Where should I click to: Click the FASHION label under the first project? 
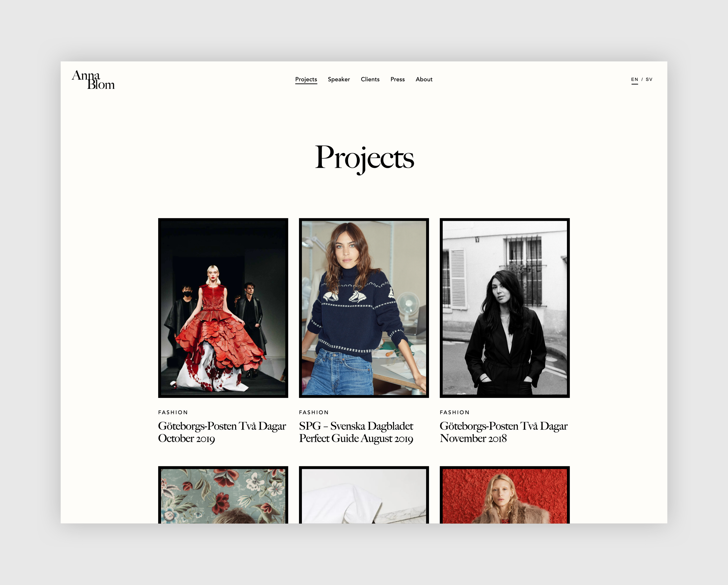point(173,412)
